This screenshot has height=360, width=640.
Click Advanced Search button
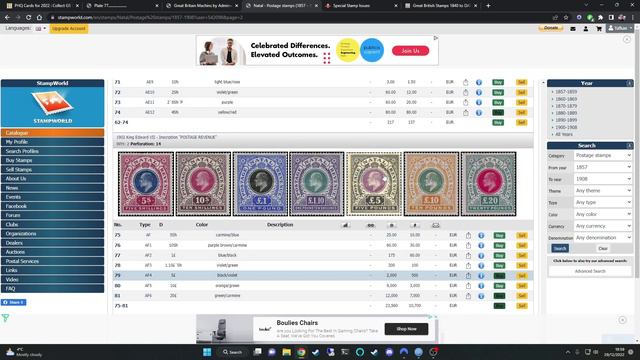590,271
